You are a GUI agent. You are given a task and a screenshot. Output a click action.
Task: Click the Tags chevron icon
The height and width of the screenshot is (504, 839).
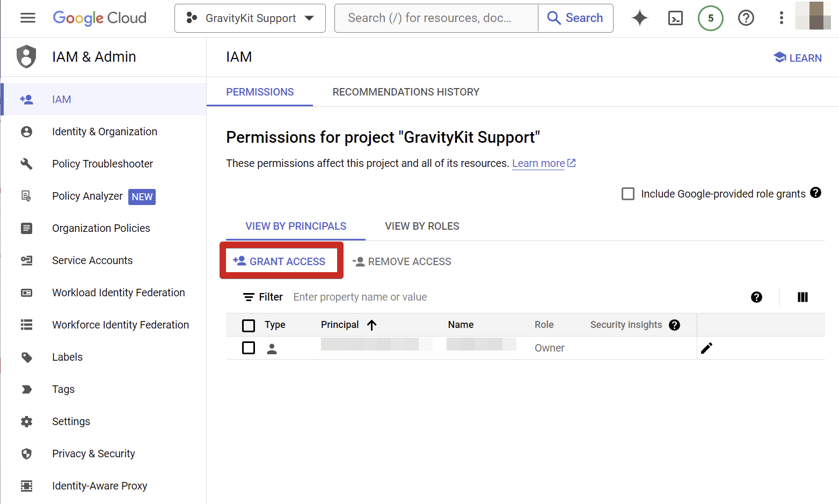tap(26, 389)
